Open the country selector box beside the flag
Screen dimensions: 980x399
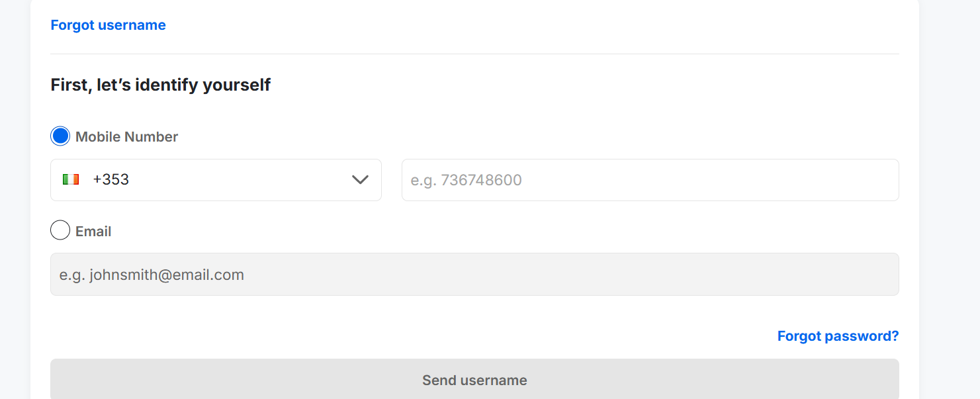[x=216, y=180]
